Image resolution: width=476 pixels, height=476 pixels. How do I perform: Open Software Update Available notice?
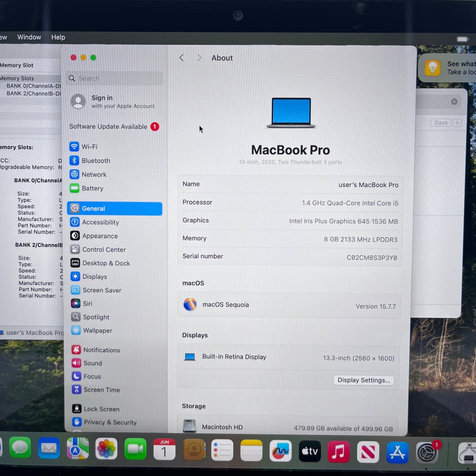tap(114, 127)
